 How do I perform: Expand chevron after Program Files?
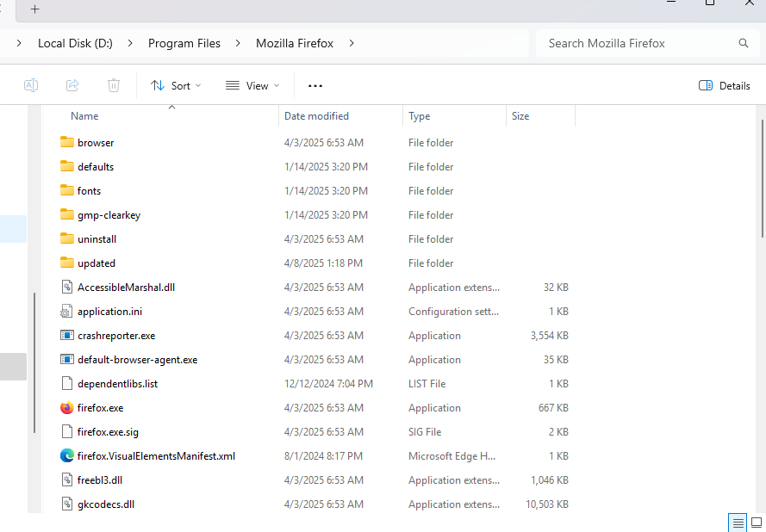(x=238, y=43)
